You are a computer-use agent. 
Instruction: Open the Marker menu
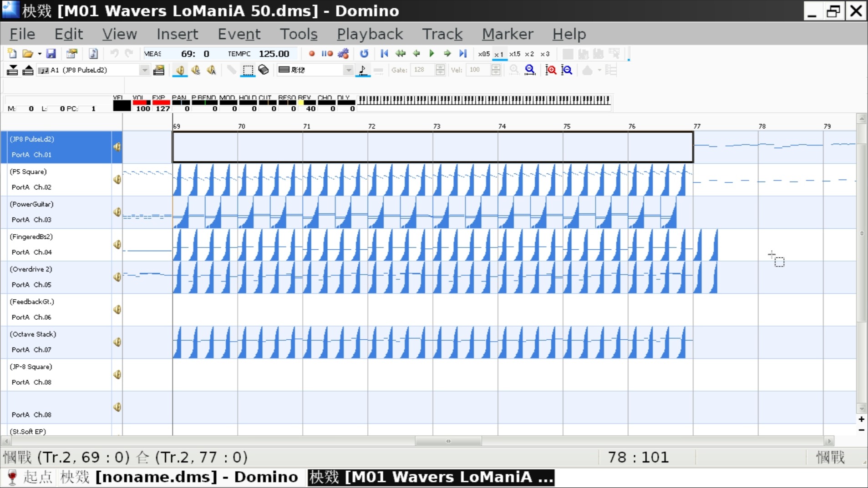(508, 34)
